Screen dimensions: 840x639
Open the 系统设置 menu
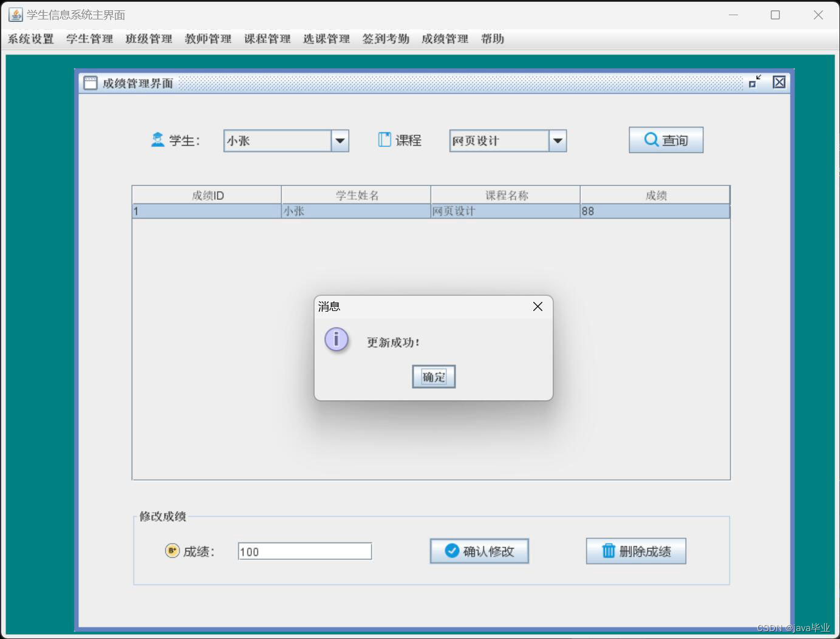coord(30,38)
